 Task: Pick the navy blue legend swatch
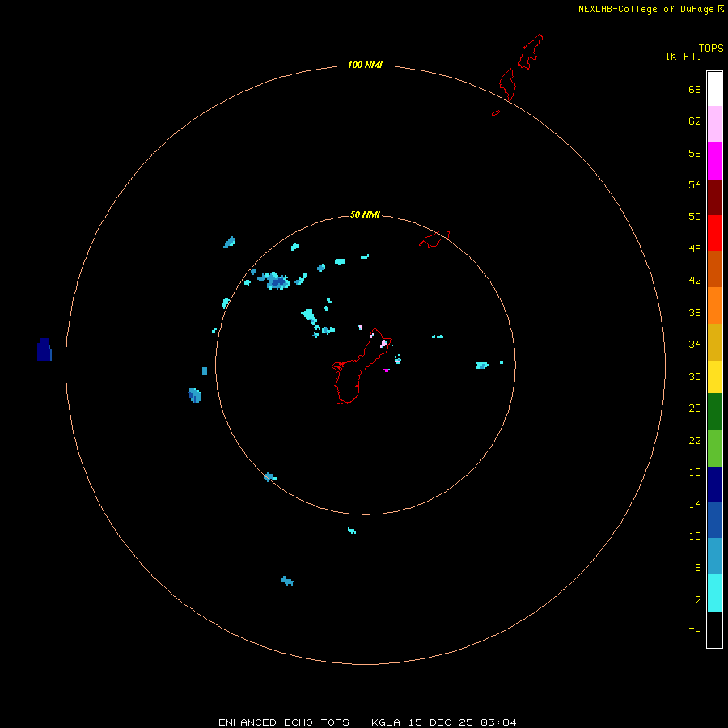click(714, 485)
